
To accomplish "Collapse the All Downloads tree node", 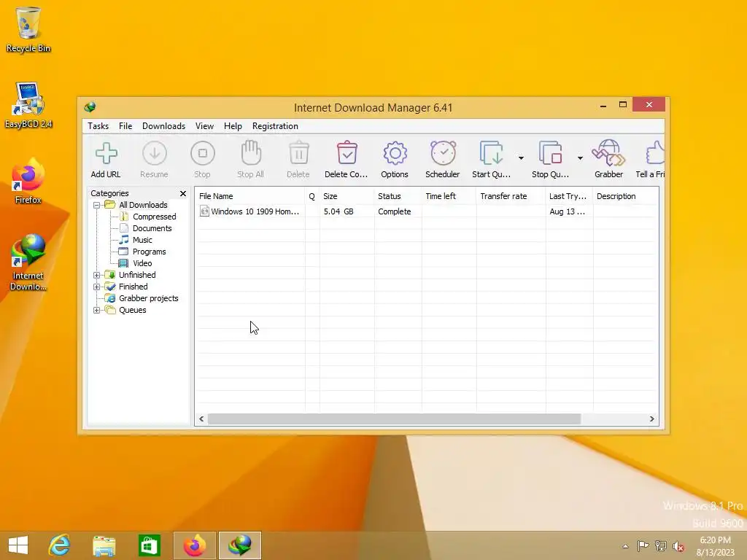I will pos(97,205).
